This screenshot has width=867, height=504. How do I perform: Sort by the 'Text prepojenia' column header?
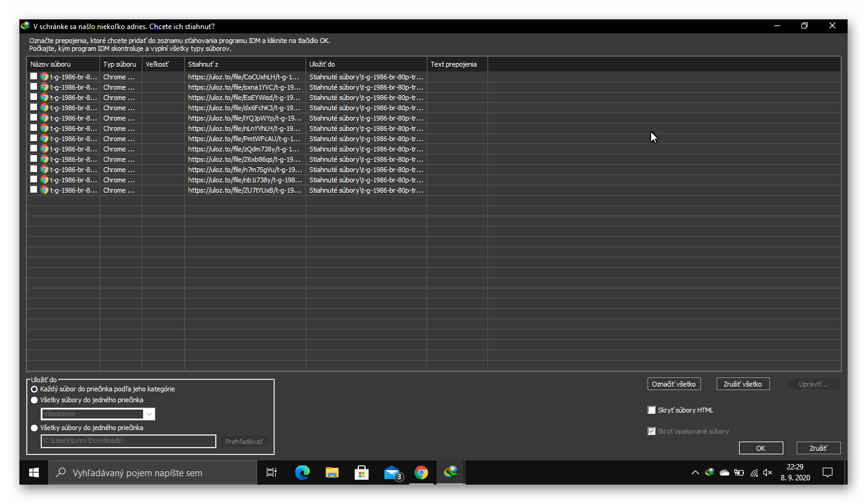[458, 64]
